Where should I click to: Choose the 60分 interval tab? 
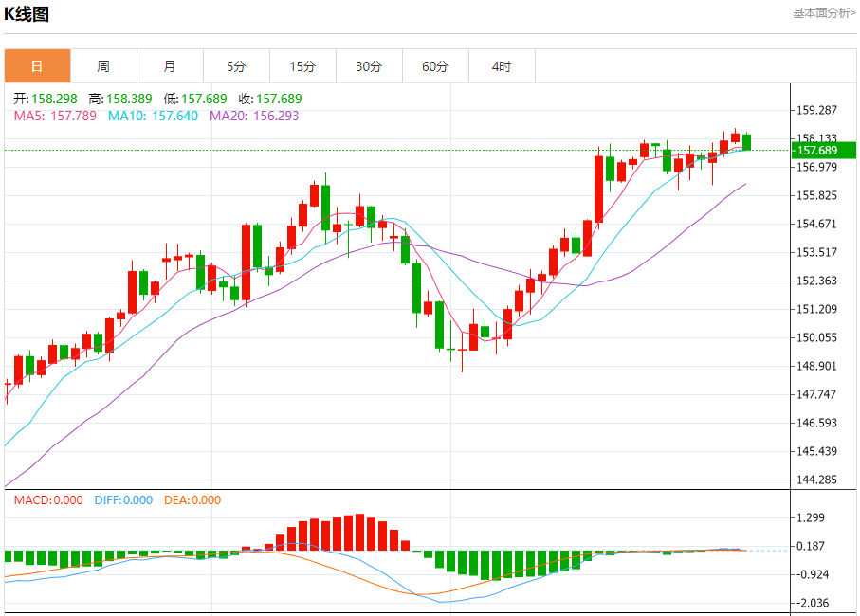(x=435, y=66)
